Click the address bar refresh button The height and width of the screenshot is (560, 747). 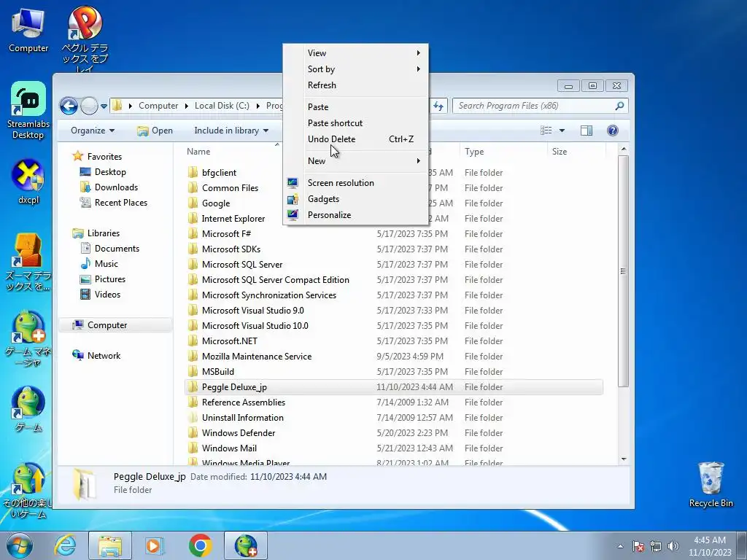[x=438, y=106]
